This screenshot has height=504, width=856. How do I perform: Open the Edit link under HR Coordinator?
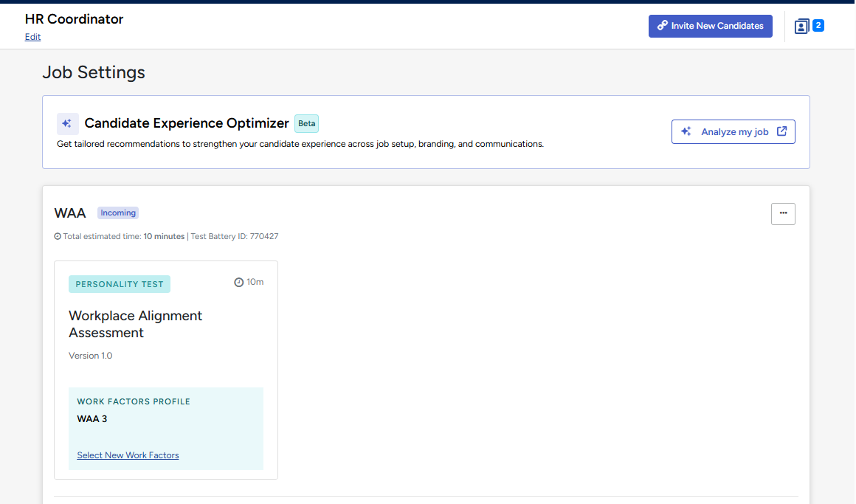tap(32, 37)
